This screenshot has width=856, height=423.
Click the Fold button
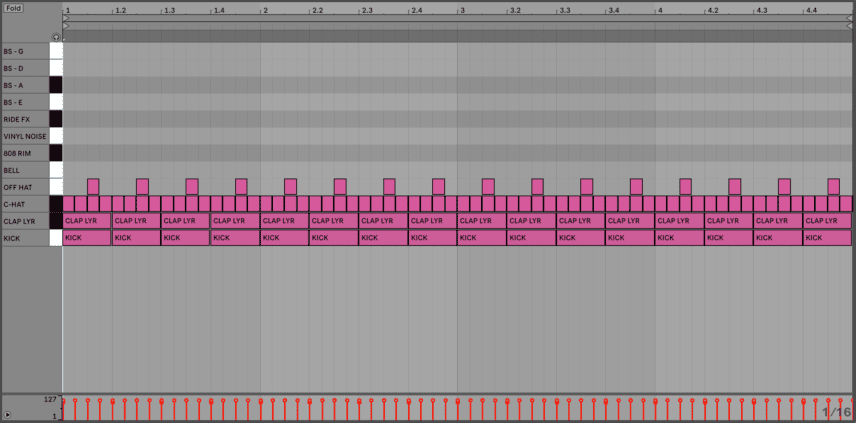click(14, 8)
